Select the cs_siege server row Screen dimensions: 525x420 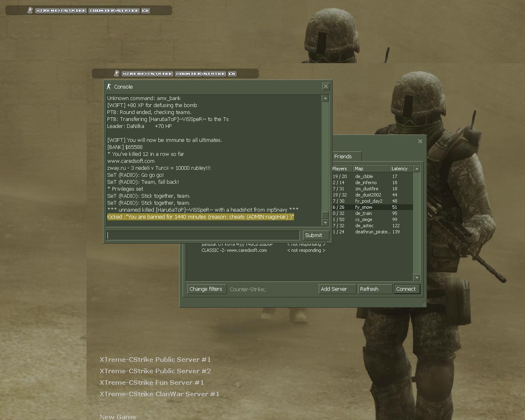[x=372, y=219]
